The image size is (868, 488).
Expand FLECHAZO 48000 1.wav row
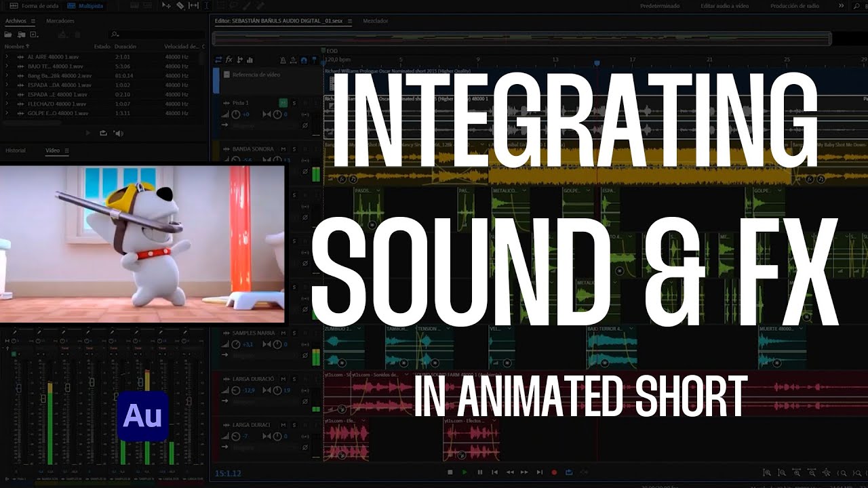click(x=7, y=104)
